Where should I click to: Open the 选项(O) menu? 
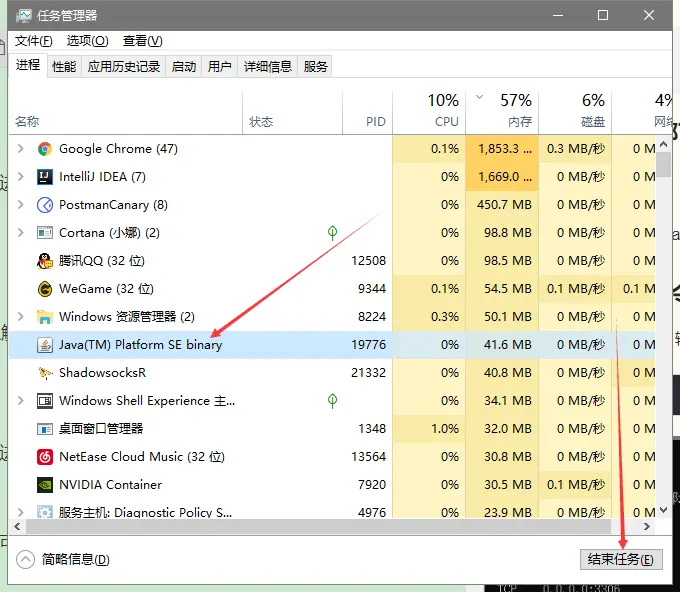click(87, 41)
